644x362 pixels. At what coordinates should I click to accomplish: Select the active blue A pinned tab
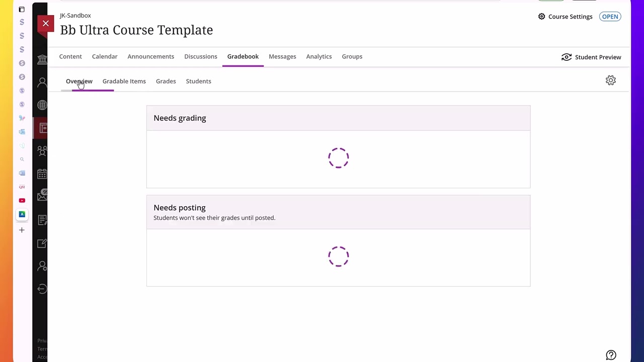[x=22, y=214]
